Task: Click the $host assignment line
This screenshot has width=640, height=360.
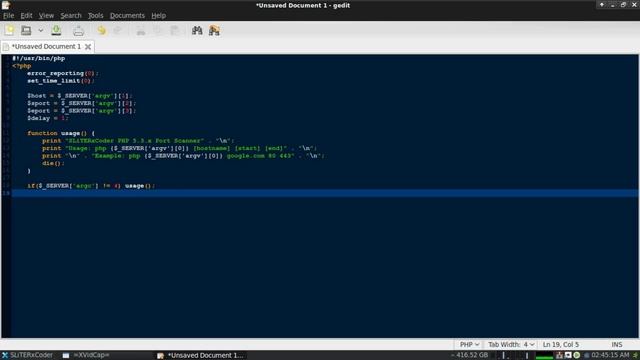Action: (80, 96)
